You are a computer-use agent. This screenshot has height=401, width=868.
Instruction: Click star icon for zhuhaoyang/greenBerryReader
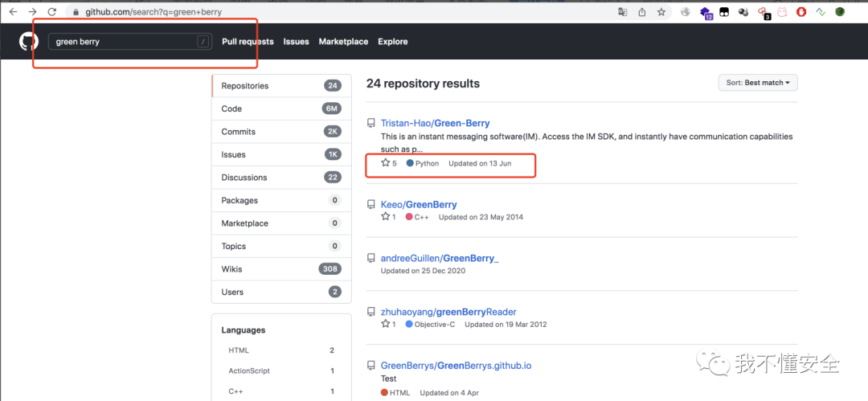click(x=386, y=324)
